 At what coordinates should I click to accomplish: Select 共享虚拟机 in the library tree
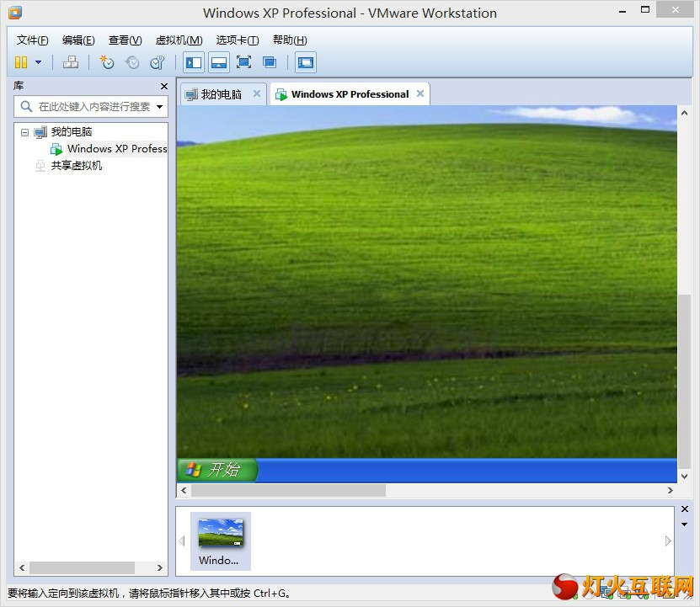[77, 166]
